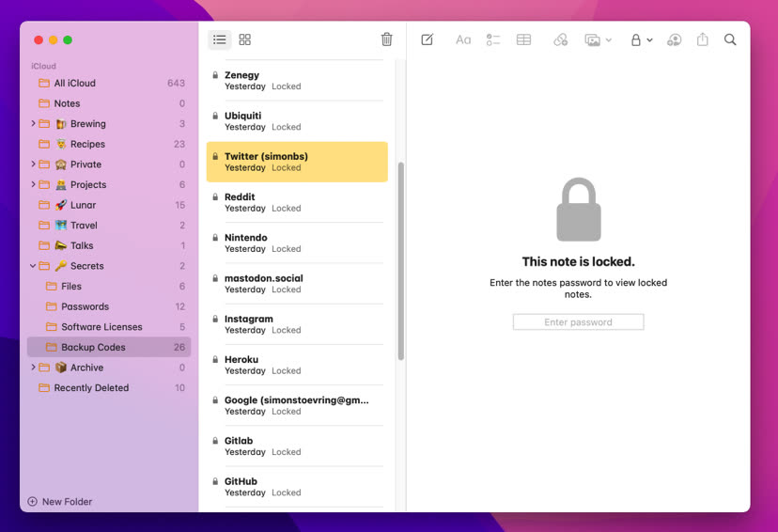Viewport: 778px width, 532px height.
Task: Click the search magnifier icon
Action: pyautogui.click(x=730, y=39)
